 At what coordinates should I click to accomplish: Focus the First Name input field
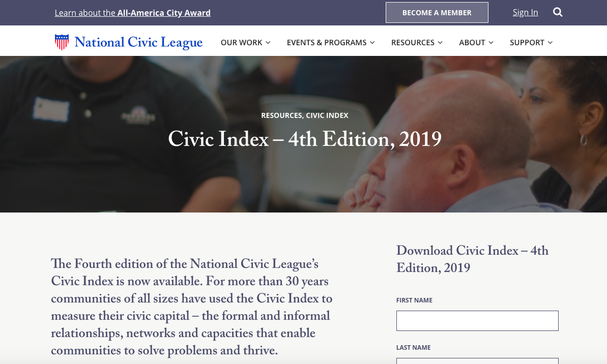(x=477, y=321)
